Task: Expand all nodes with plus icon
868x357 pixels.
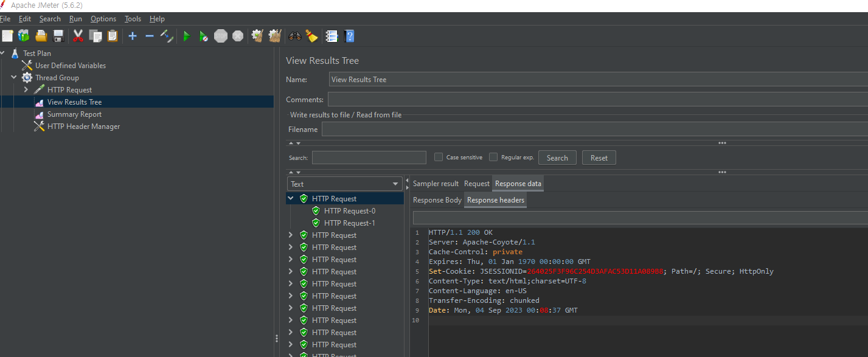Action: point(132,36)
